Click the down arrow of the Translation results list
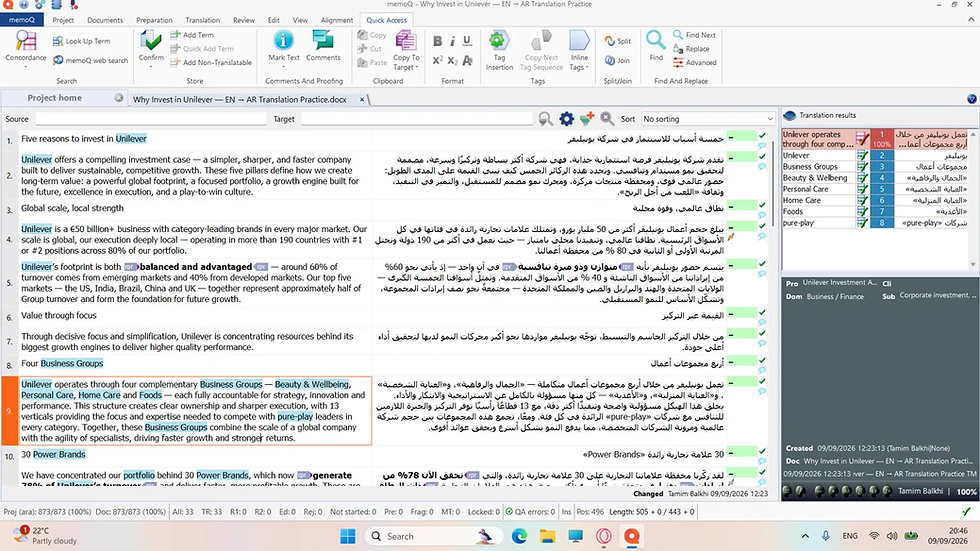The width and height of the screenshot is (980, 551). point(972,264)
